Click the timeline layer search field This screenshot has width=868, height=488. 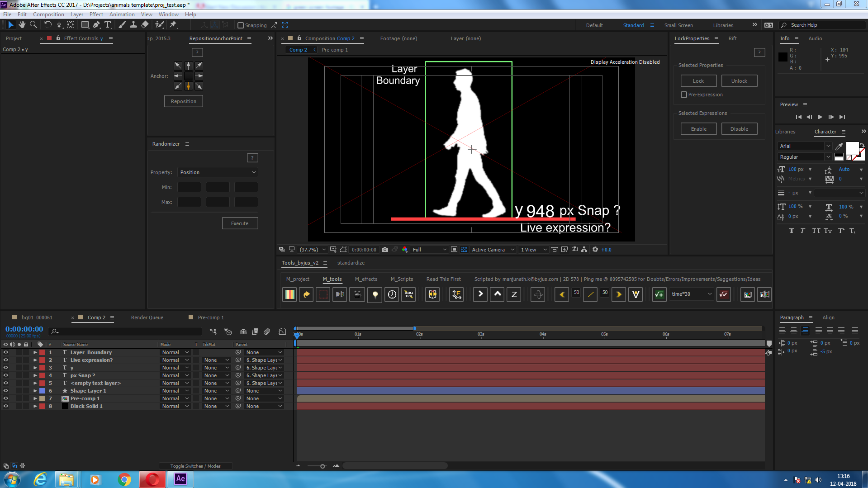click(x=125, y=332)
